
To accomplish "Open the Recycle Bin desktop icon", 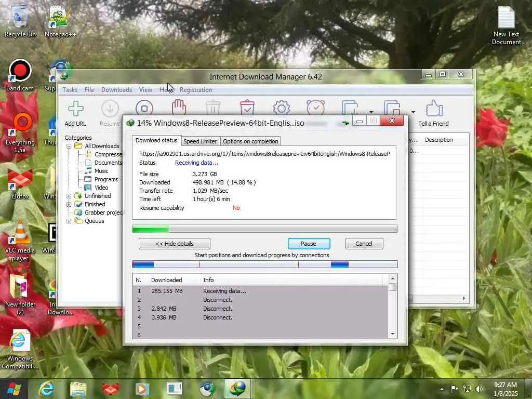I will tap(20, 21).
